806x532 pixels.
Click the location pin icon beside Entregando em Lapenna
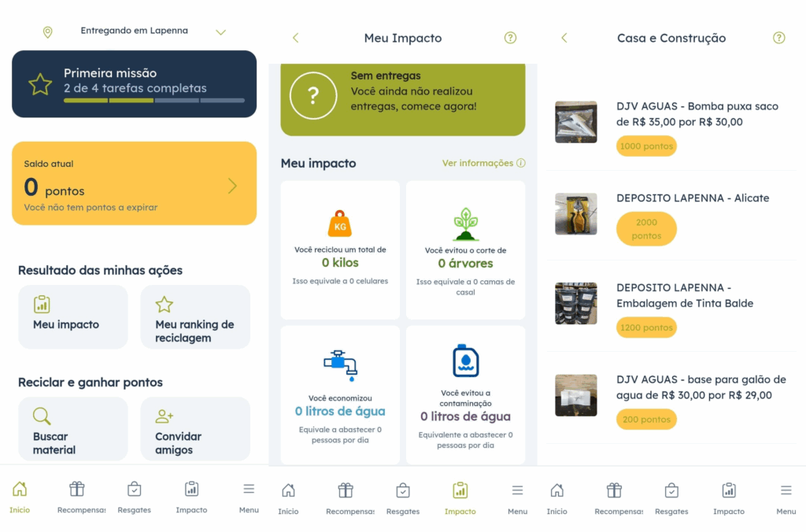coord(47,32)
